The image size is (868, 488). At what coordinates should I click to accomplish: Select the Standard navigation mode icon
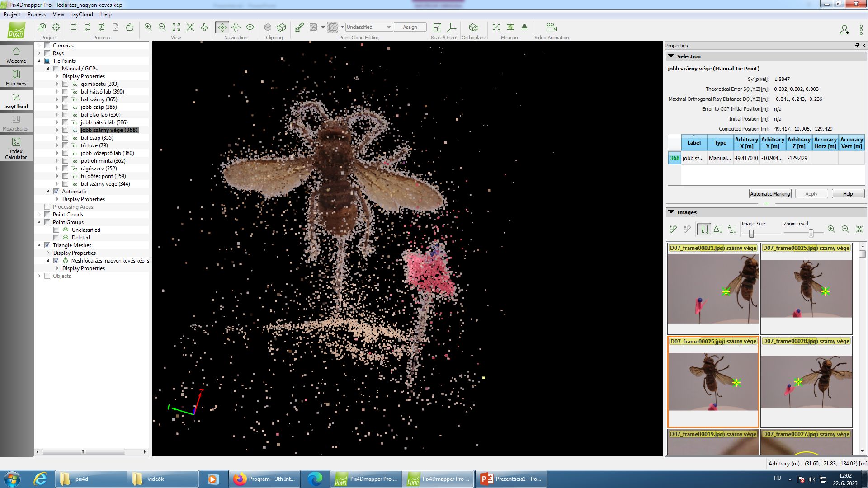pos(222,27)
